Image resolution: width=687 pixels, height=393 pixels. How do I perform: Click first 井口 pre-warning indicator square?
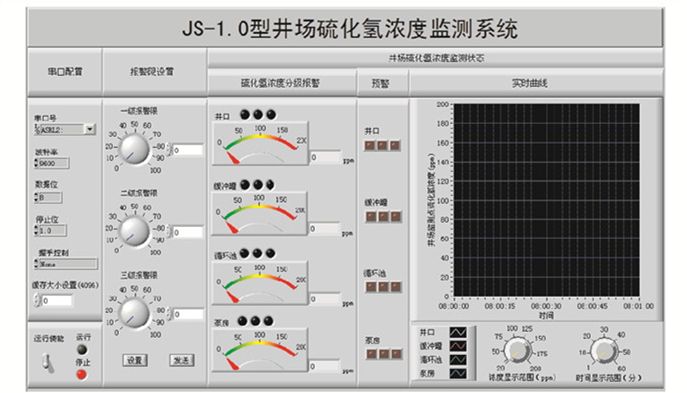click(x=370, y=145)
